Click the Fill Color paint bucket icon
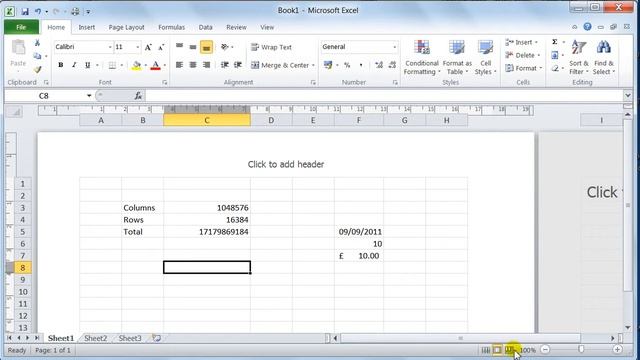 [x=137, y=65]
